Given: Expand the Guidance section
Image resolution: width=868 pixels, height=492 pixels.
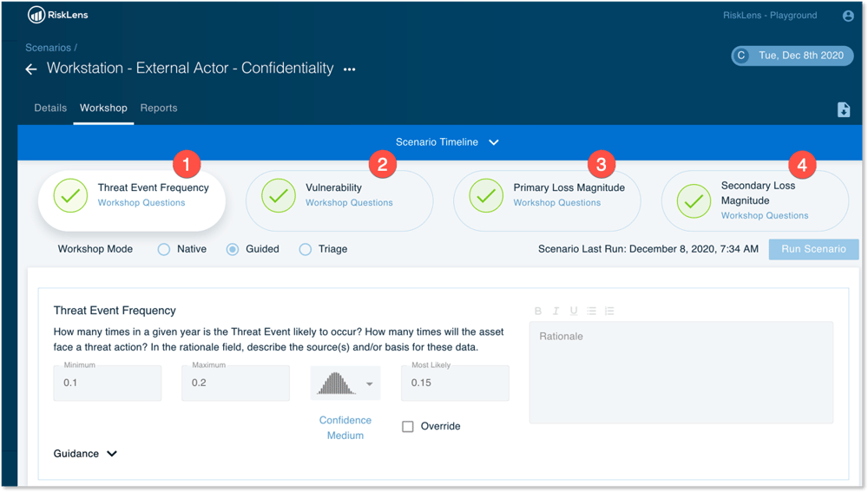Looking at the screenshot, I should tap(85, 454).
